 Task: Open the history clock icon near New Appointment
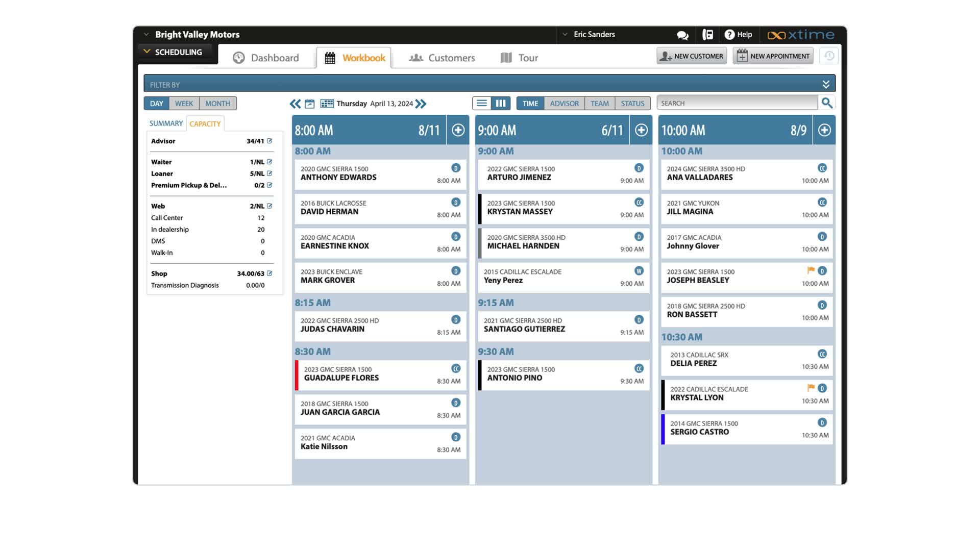coord(828,56)
